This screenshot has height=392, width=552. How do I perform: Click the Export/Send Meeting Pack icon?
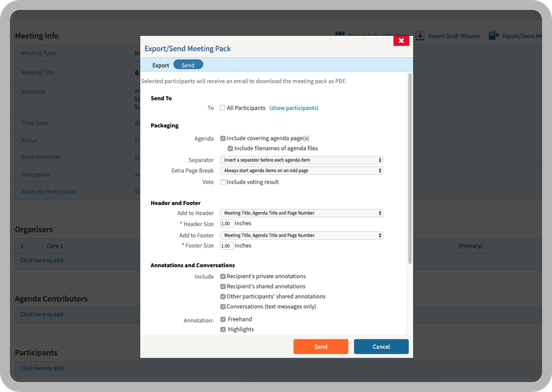493,36
